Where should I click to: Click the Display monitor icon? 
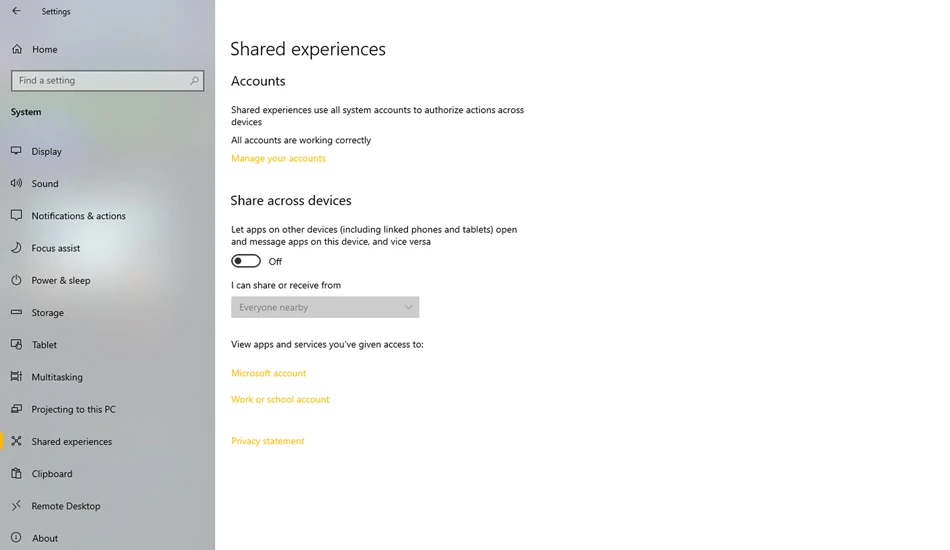click(16, 151)
